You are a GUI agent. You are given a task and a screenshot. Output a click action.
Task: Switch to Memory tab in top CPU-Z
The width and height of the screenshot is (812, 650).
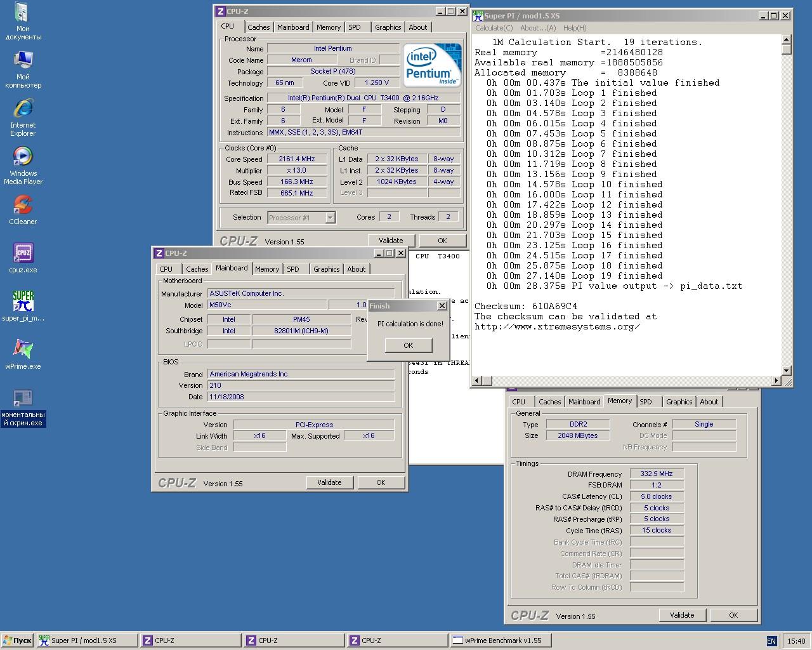[x=329, y=27]
